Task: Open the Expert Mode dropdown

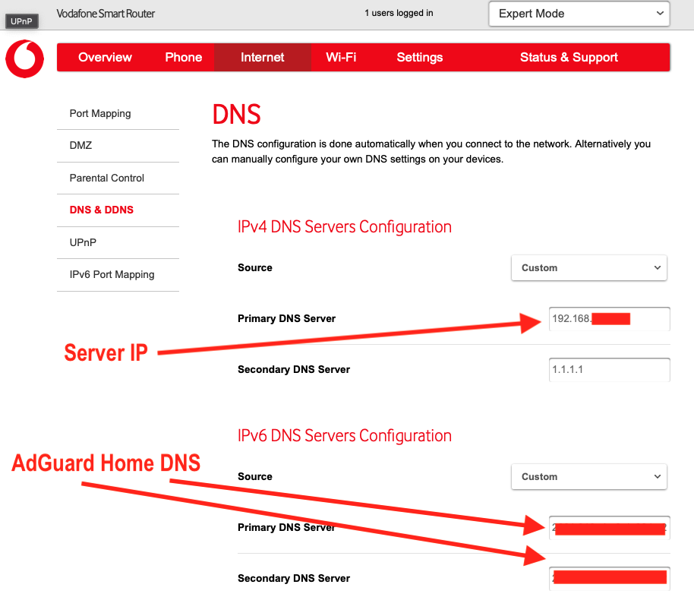Action: click(579, 14)
